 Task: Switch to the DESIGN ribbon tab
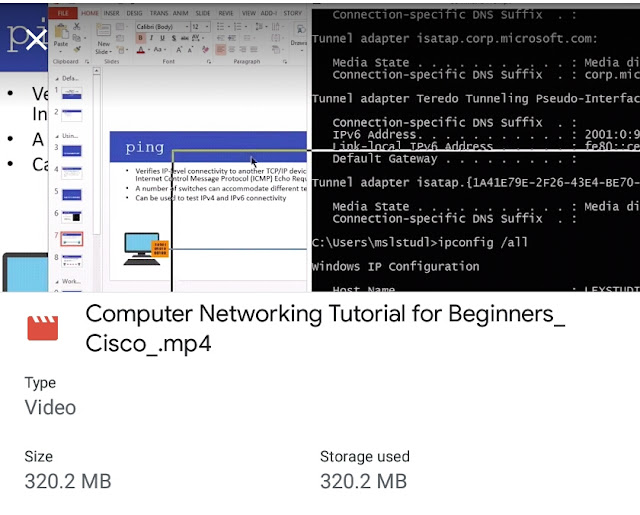tap(134, 13)
